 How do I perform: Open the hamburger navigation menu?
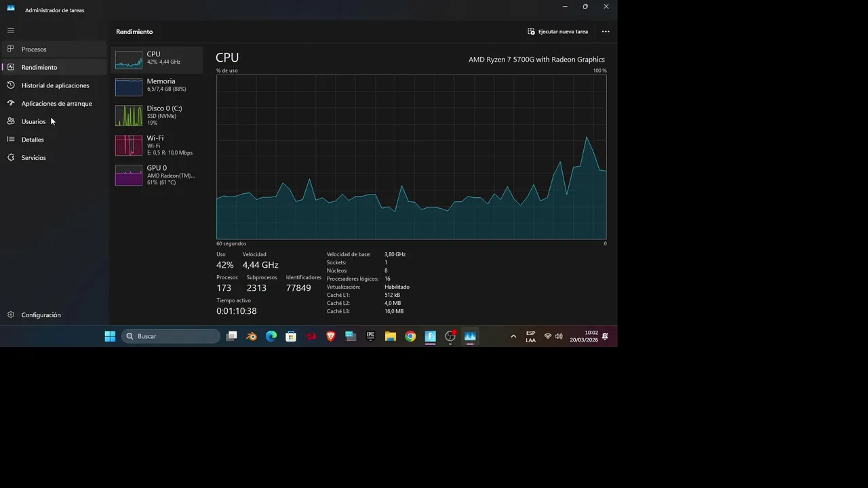(x=11, y=30)
